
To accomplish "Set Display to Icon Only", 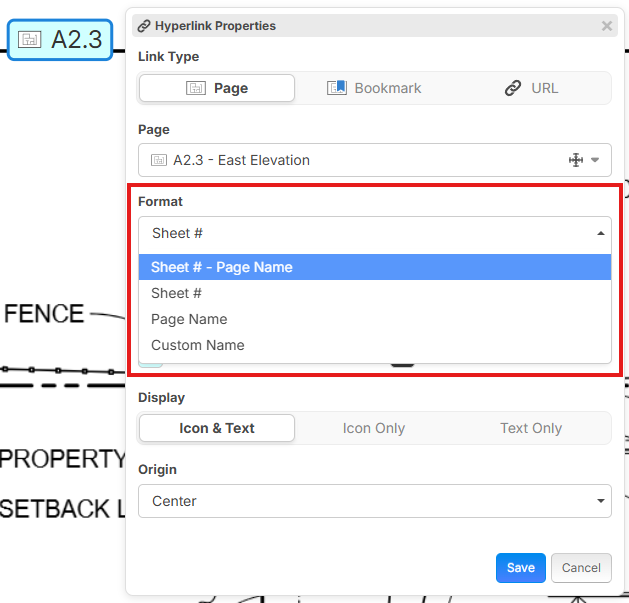I will point(374,428).
